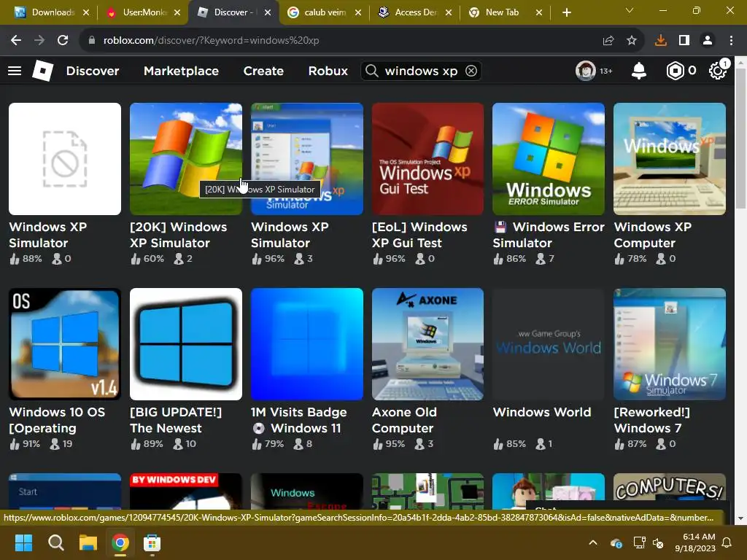Viewport: 747px width, 560px height.
Task: Open the Discover nav link
Action: (x=93, y=71)
